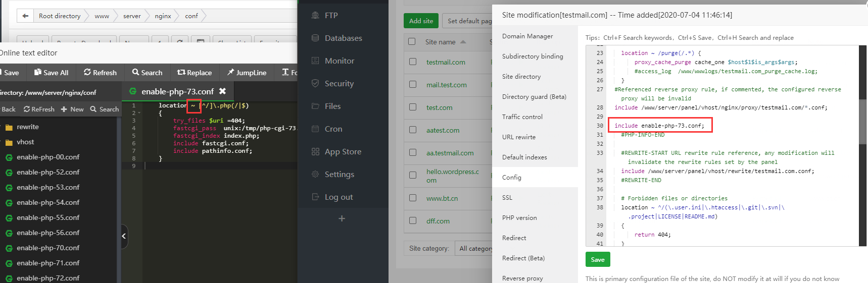This screenshot has height=283, width=868.
Task: Sort sites by the Site name arrow
Action: (463, 42)
